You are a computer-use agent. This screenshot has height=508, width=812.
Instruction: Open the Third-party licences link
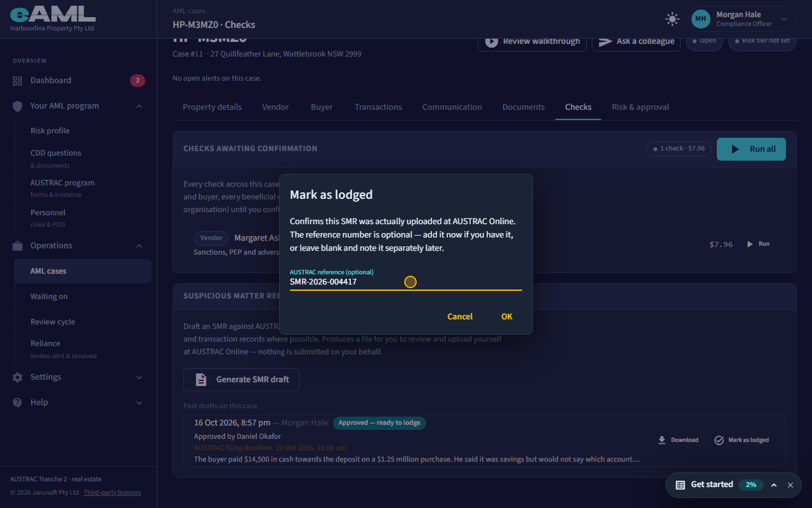click(112, 493)
